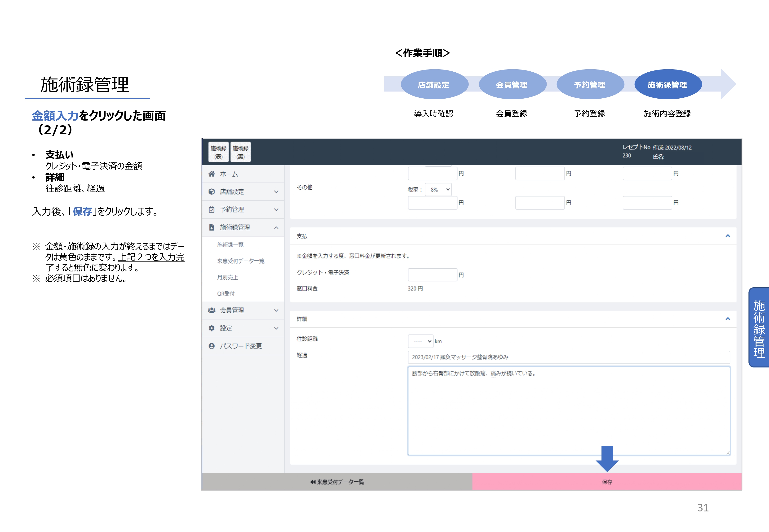Collapse the 詳細 section chevron

[728, 319]
